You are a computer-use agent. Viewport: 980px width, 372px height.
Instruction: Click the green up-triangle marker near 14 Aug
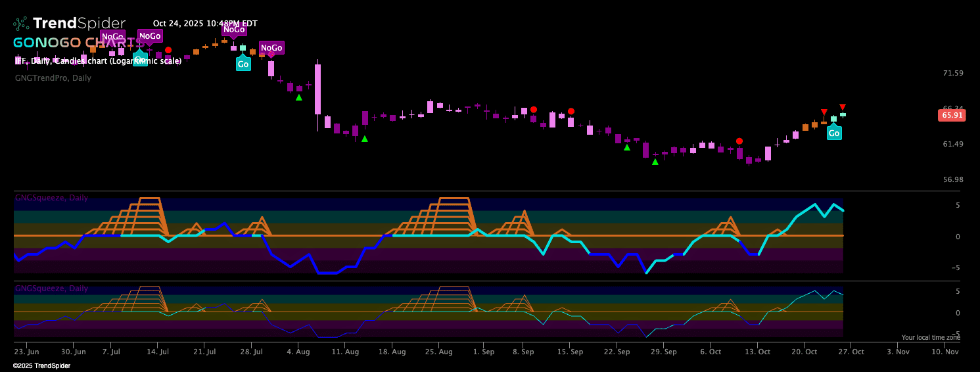point(365,139)
